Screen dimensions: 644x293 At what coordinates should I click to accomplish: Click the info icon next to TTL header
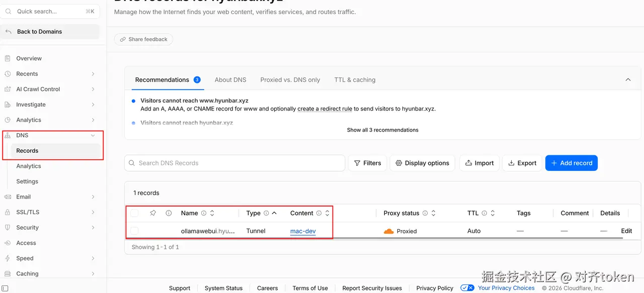click(x=484, y=213)
